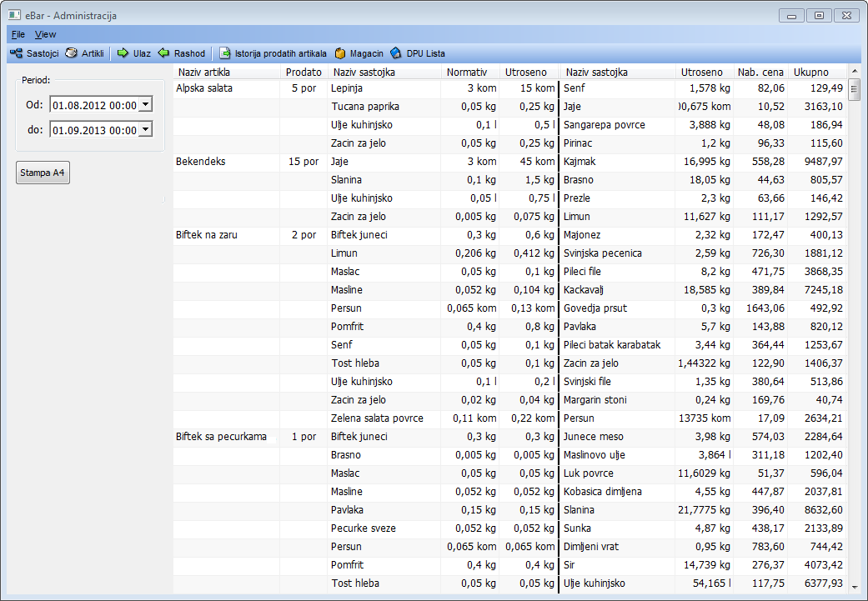Open the File menu
Viewport: 868px width, 601px height.
pos(18,34)
